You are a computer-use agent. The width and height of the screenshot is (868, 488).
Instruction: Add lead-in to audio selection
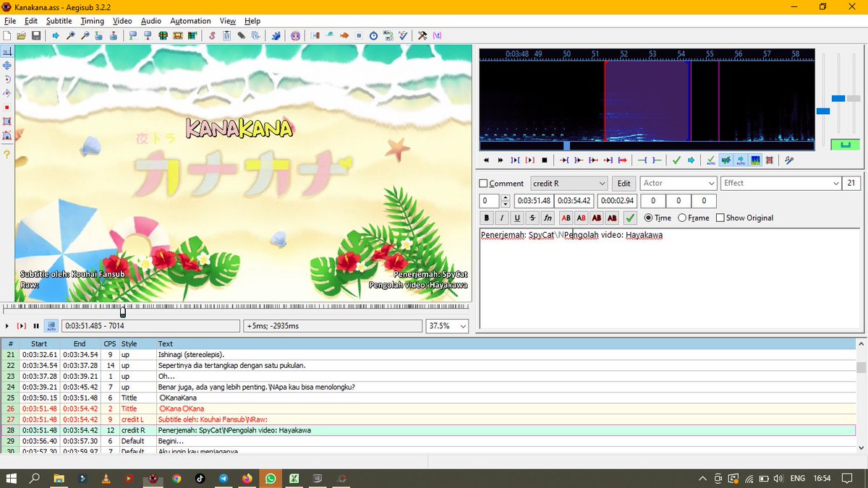[642, 160]
